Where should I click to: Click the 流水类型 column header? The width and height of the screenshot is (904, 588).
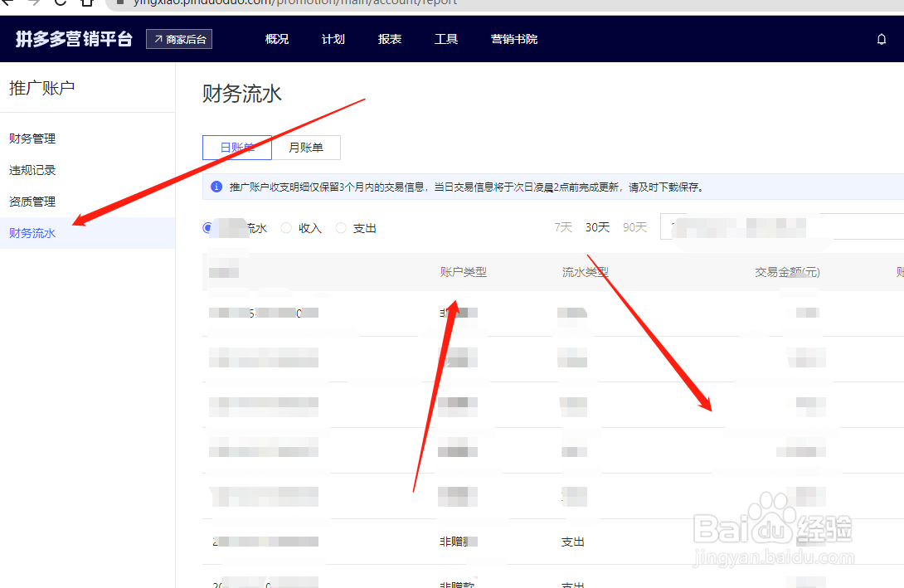[x=586, y=272]
